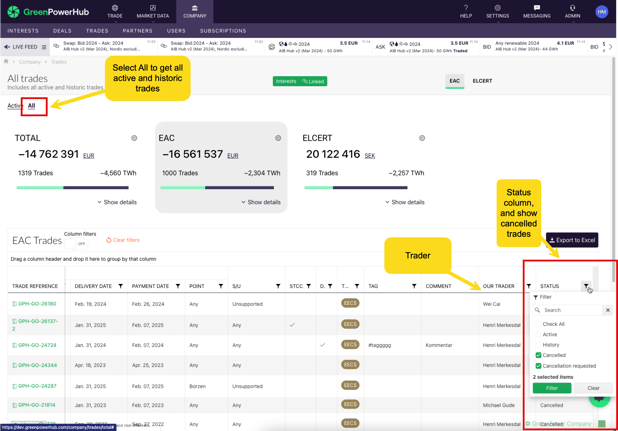Open the Trades submenu tab
The image size is (618, 431).
[x=97, y=31]
